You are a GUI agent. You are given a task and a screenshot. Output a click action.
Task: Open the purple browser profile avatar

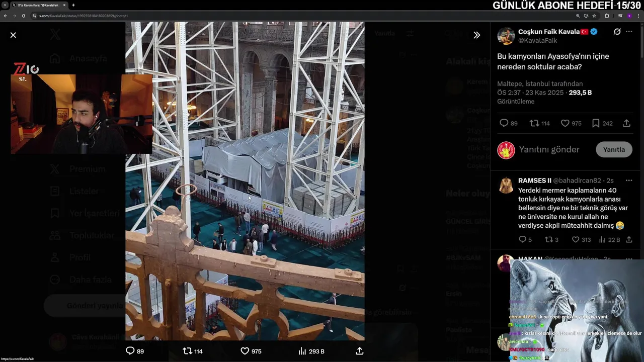pos(629,16)
